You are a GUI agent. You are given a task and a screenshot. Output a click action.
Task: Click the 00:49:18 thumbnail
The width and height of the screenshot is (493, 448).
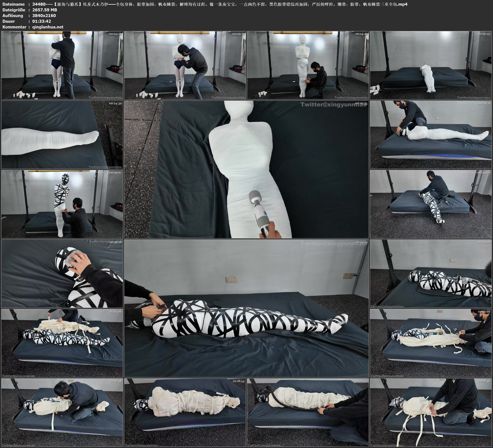coord(62,273)
